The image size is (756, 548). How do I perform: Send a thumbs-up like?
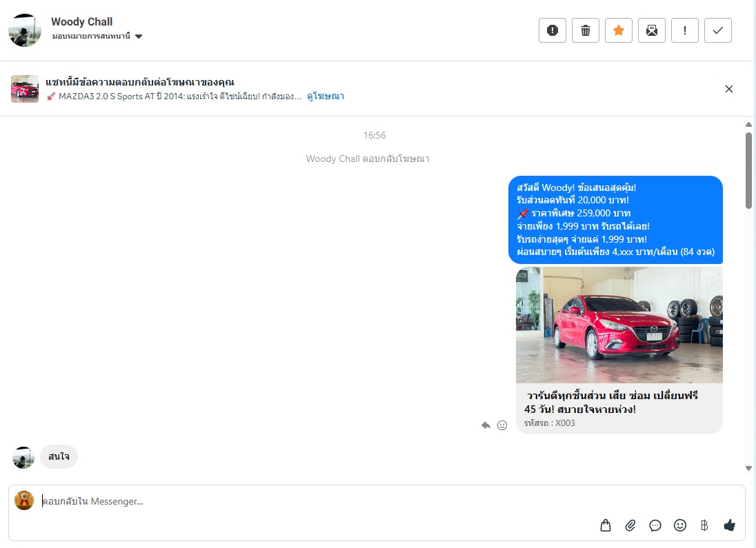[x=730, y=525]
